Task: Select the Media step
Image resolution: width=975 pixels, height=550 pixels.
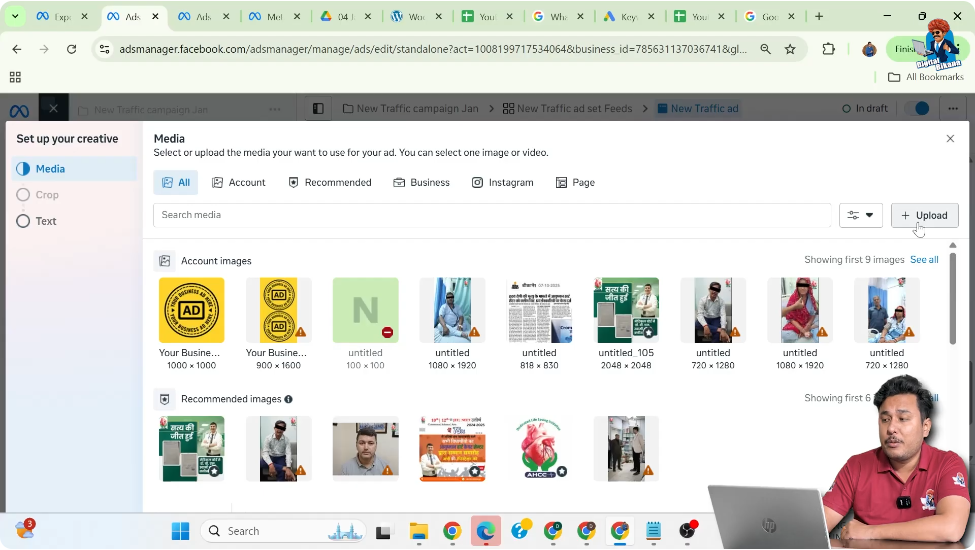Action: (75, 169)
